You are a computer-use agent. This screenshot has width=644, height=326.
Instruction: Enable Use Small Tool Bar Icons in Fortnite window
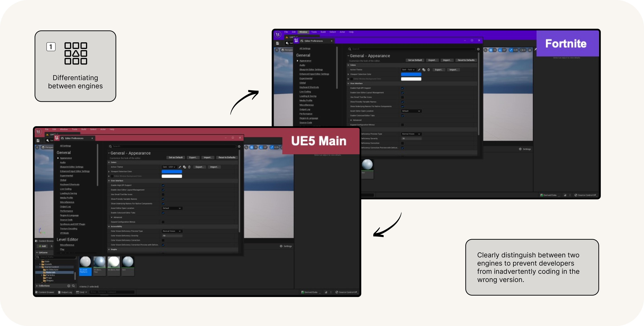tap(402, 97)
